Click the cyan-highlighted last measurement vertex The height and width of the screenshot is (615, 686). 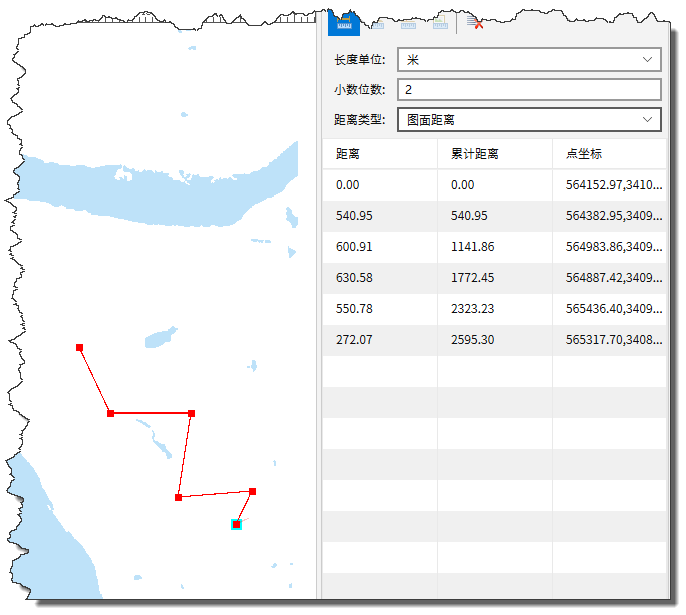(236, 524)
